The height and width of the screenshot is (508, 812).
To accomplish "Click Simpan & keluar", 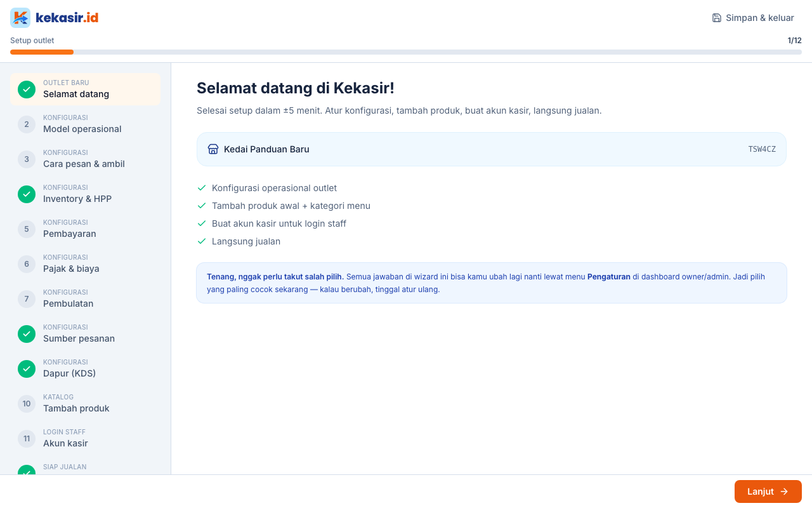I will (x=753, y=18).
